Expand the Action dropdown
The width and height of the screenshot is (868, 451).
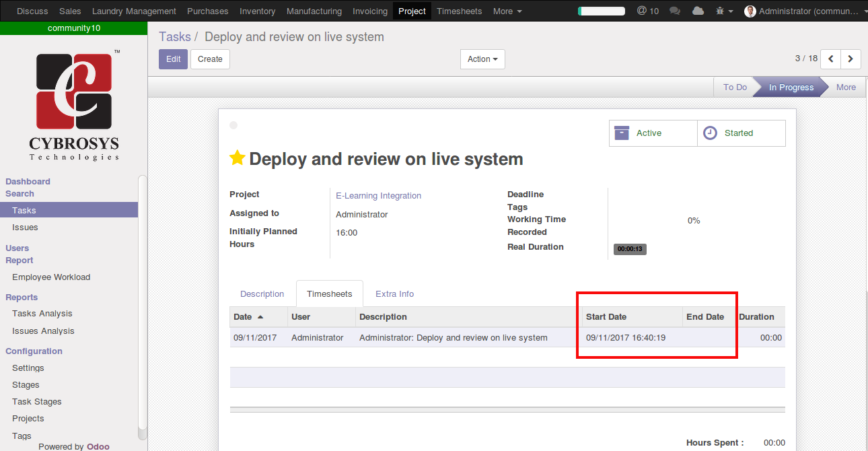pyautogui.click(x=482, y=59)
